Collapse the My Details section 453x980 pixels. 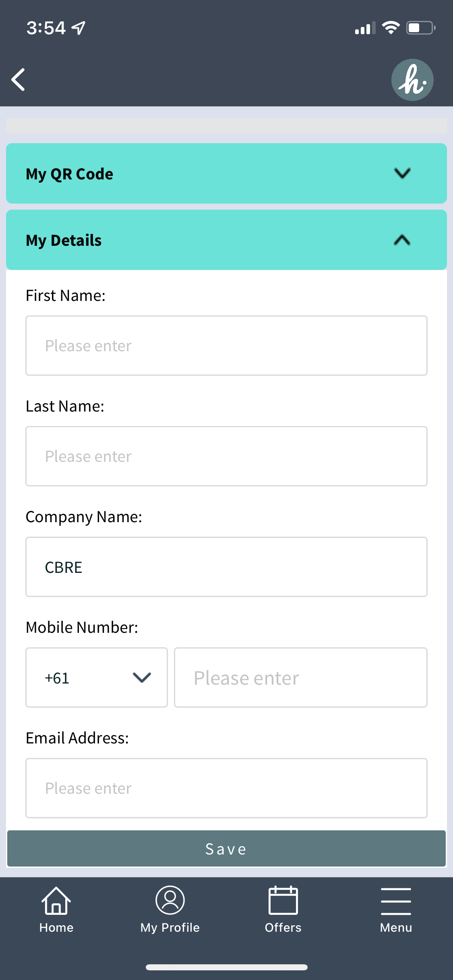pyautogui.click(x=226, y=240)
